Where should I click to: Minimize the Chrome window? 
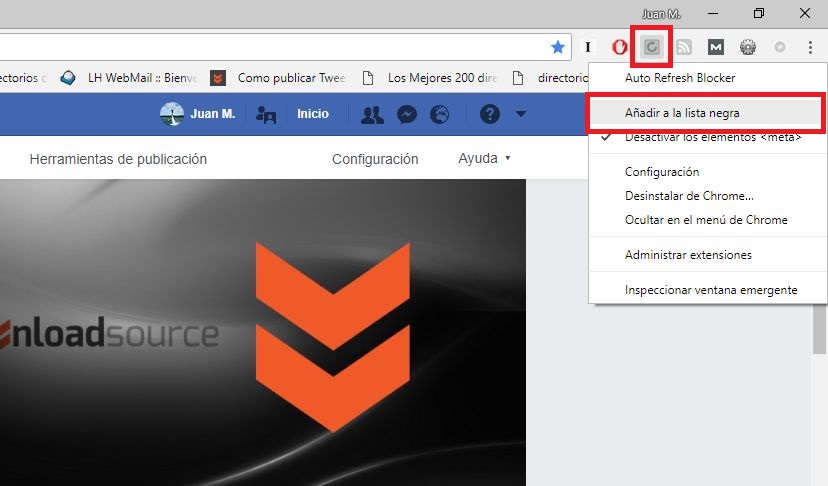pyautogui.click(x=713, y=14)
